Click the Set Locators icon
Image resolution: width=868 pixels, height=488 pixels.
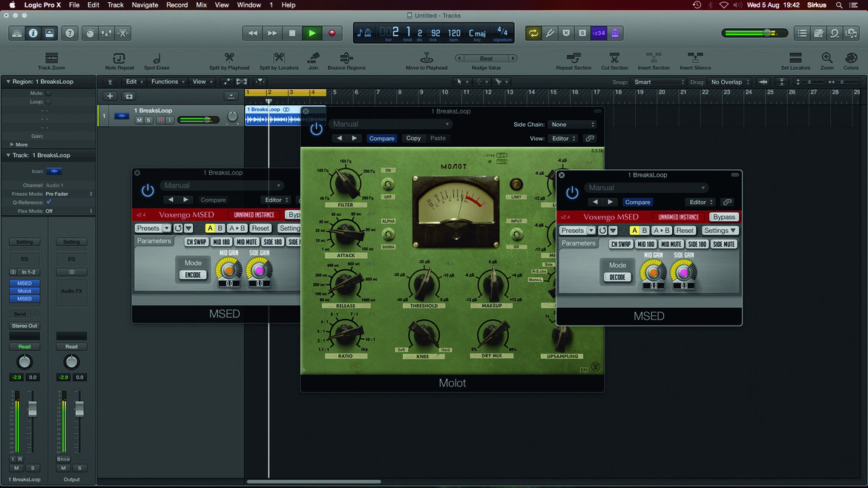tap(795, 58)
